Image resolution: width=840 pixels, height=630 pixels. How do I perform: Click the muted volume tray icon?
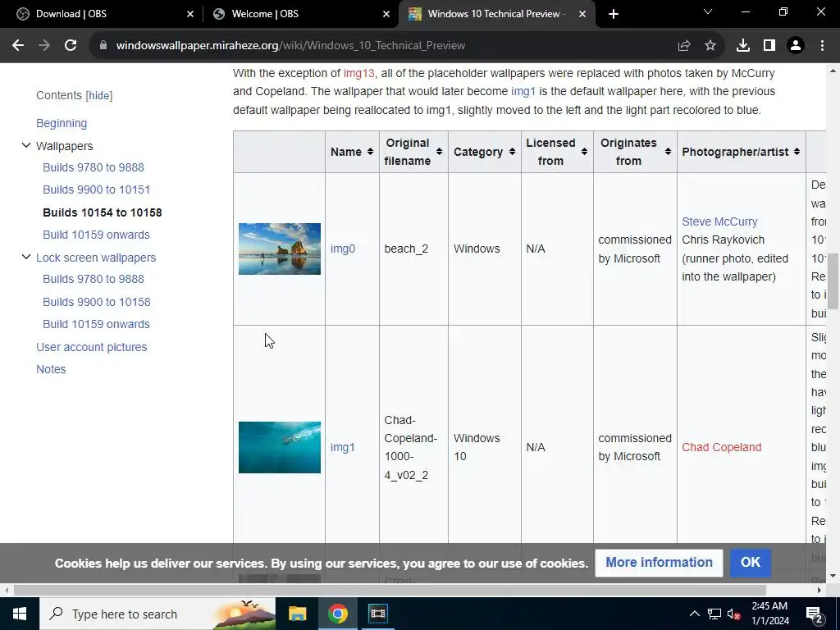click(x=734, y=614)
